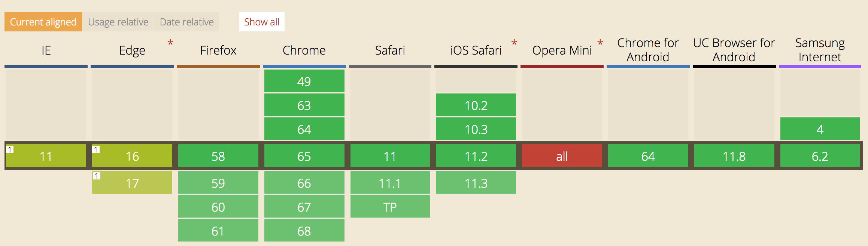Select the Date relative view
This screenshot has width=868, height=246.
pos(186,22)
